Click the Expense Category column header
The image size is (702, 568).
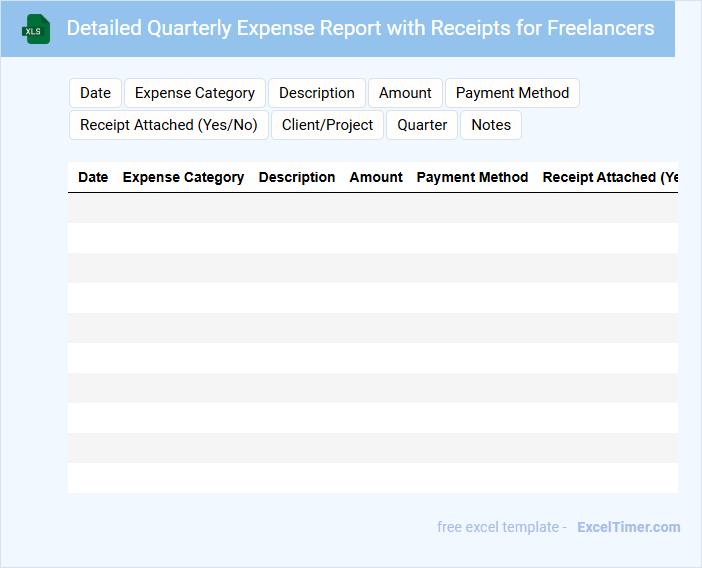click(x=183, y=177)
